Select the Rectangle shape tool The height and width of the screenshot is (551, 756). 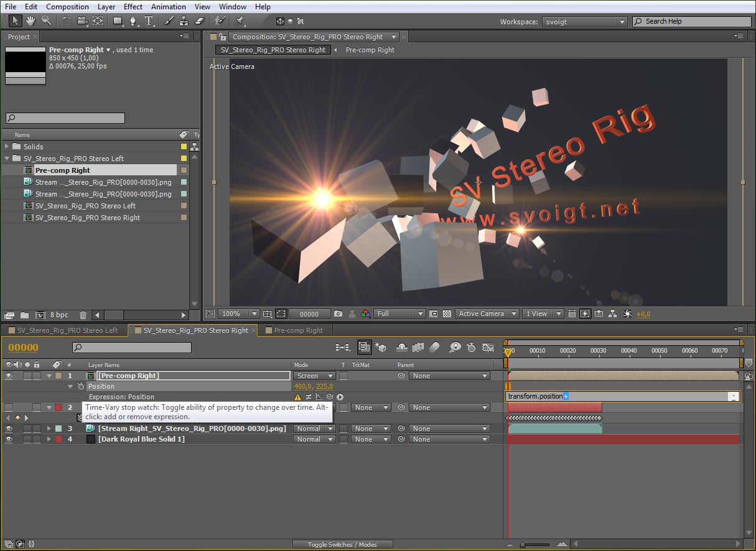coord(118,21)
